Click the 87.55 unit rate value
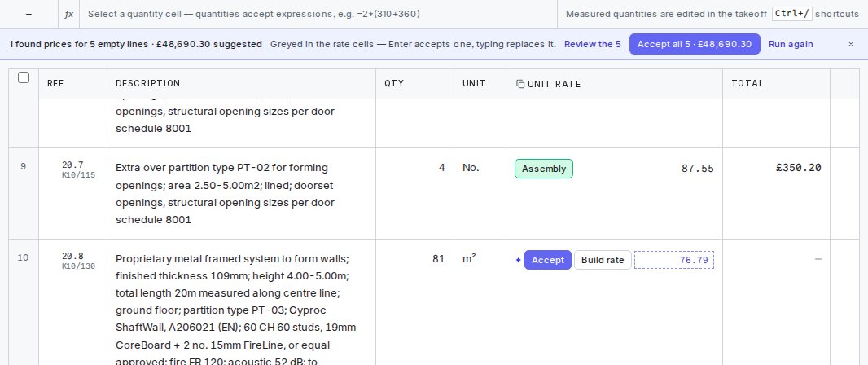The width and height of the screenshot is (868, 365). pos(698,169)
